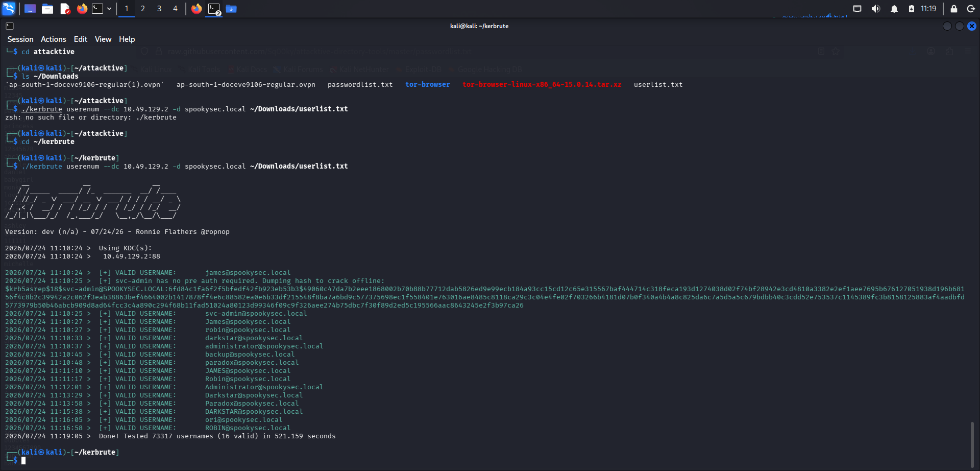Click the 'cd ~/kerbrute' command line
The image size is (980, 471).
point(48,142)
